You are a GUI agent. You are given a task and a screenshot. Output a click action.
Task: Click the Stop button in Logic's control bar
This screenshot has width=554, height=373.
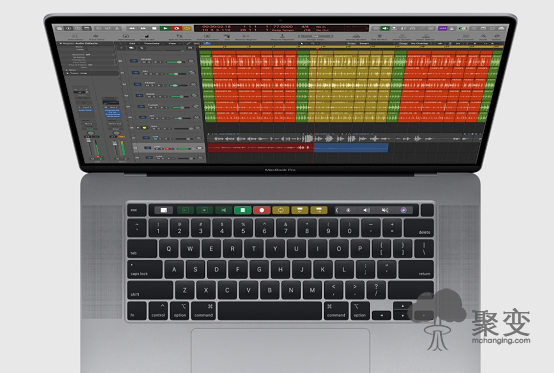(x=154, y=28)
